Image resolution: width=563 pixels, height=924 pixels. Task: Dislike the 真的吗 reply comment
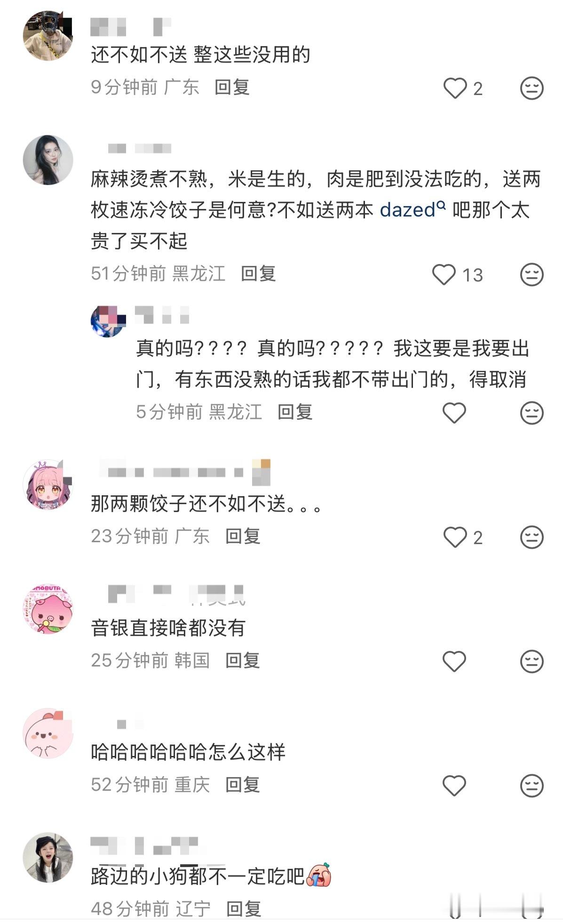tap(532, 413)
